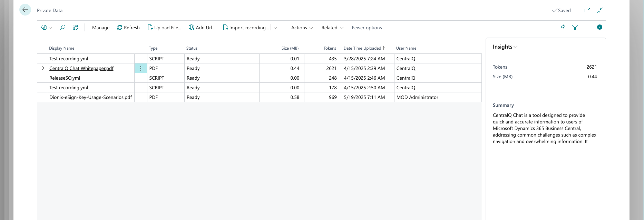Collapse the Insights section

(505, 47)
